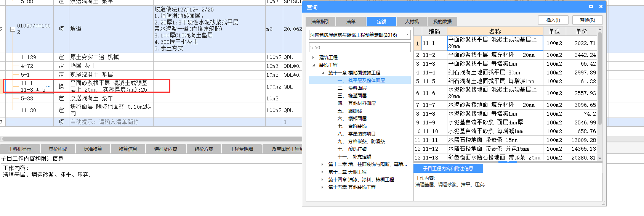
Task: Click the 替换(R) button
Action: click(587, 20)
